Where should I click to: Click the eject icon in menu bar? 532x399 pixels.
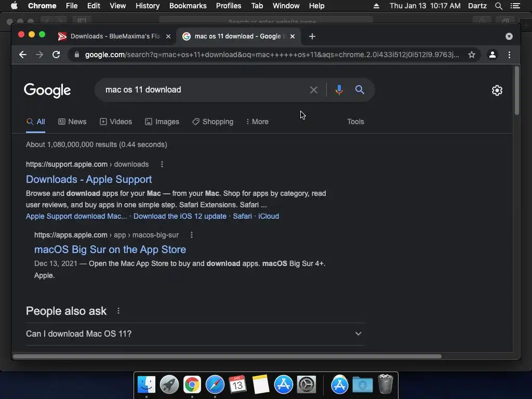click(376, 6)
